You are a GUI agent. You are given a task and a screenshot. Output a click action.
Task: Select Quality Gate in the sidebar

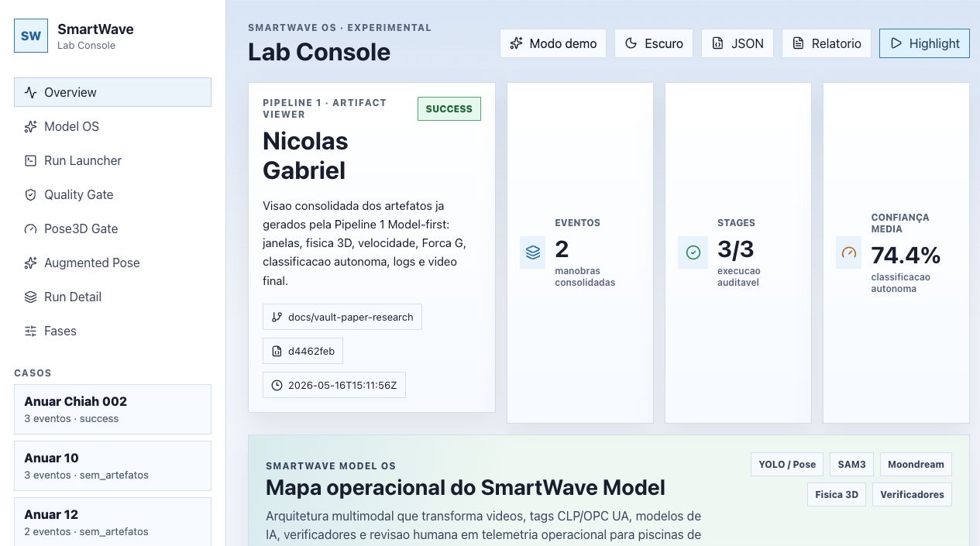tap(112, 194)
